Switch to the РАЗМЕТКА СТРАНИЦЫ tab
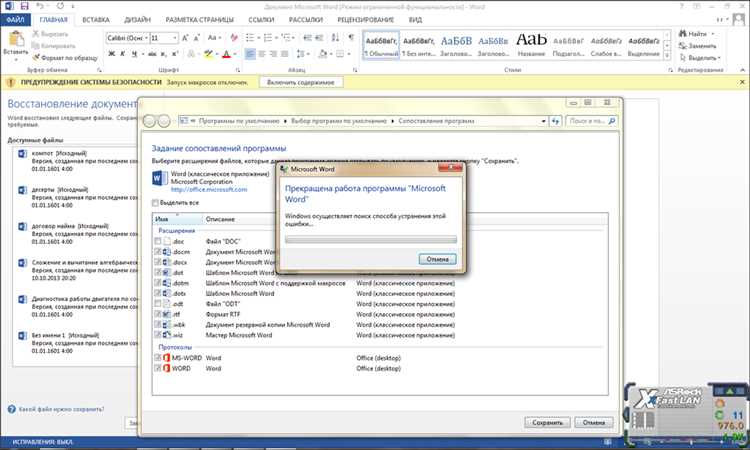This screenshot has width=750, height=450. pyautogui.click(x=199, y=20)
